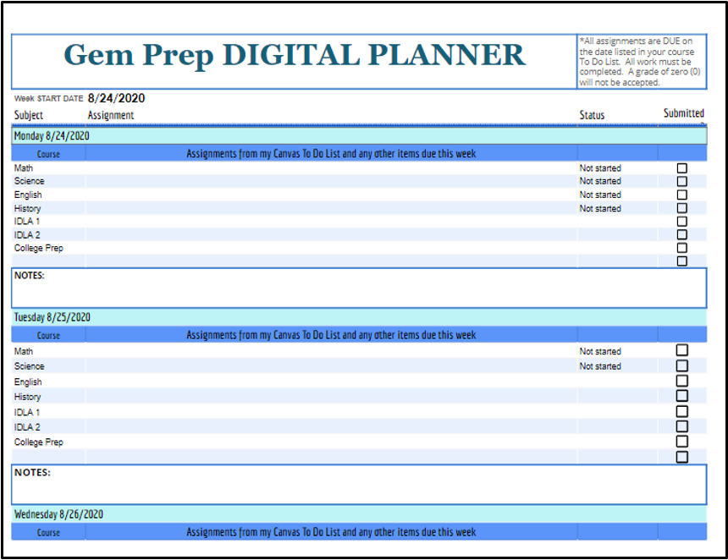This screenshot has width=728, height=560.
Task: Tick the Submitted checkbox for Monday History
Action: pyautogui.click(x=681, y=208)
